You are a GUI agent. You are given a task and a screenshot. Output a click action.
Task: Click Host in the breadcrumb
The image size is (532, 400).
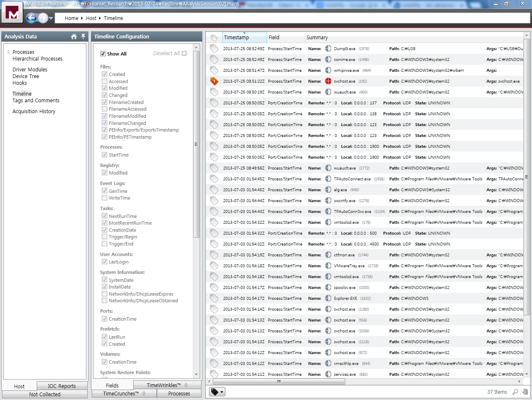[91, 18]
